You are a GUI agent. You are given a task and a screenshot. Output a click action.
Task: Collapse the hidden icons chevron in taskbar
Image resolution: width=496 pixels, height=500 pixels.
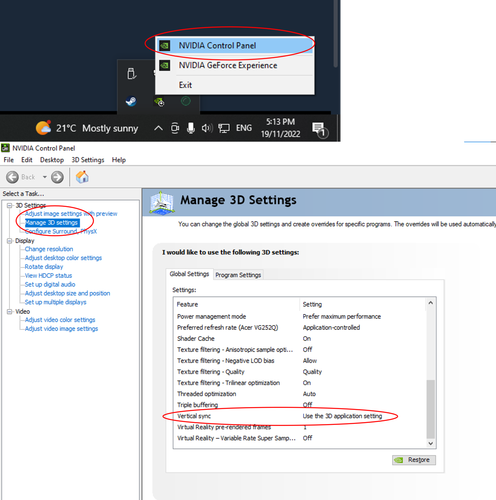(x=158, y=128)
